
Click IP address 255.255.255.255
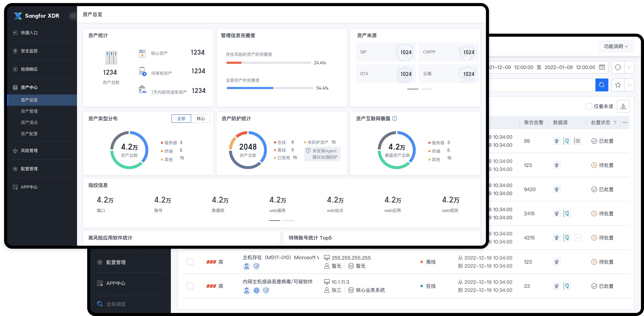351,258
